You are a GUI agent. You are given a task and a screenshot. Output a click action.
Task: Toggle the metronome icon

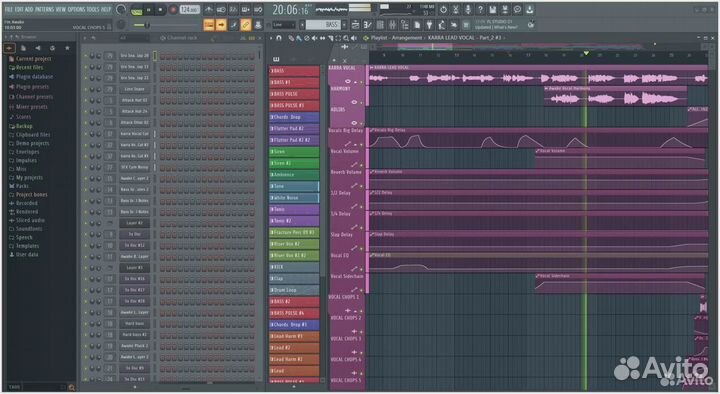coord(208,10)
